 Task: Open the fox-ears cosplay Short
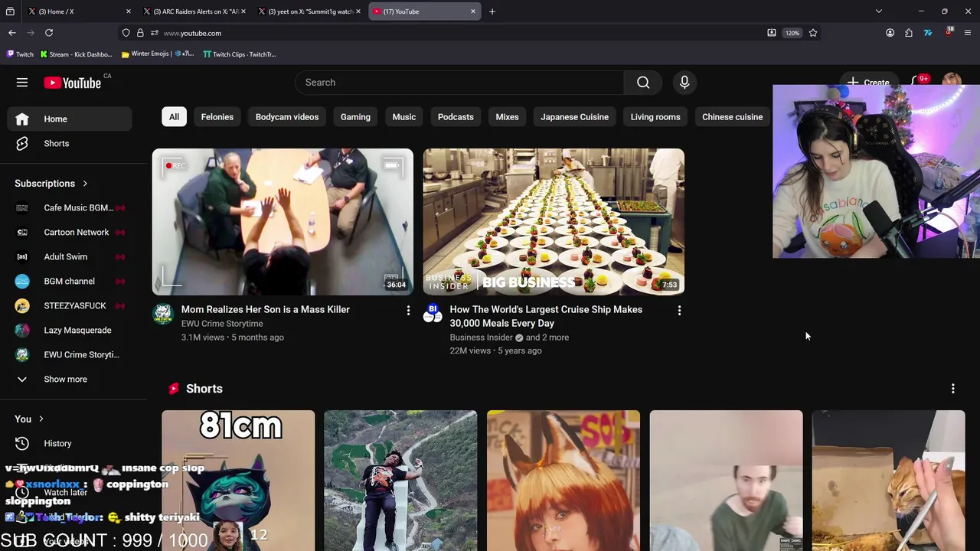coord(563,481)
